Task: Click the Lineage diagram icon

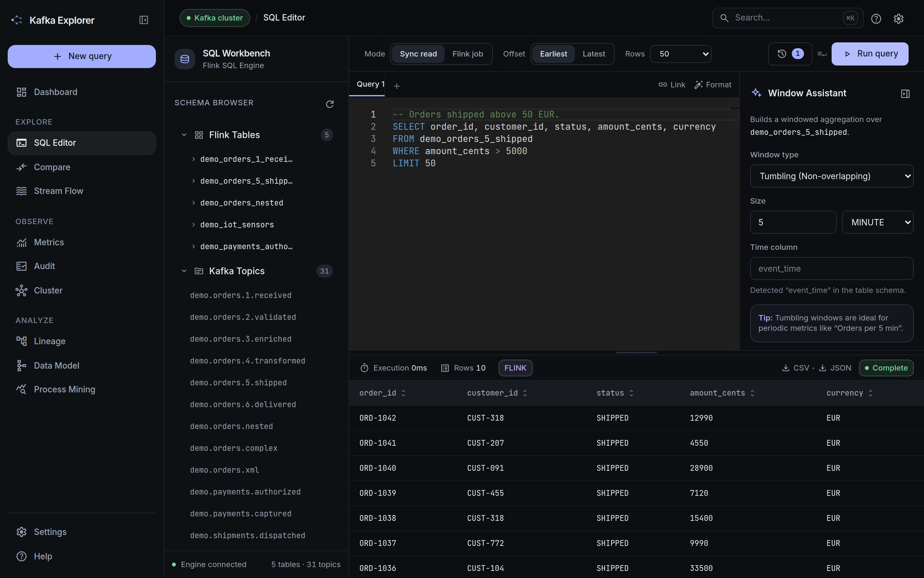Action: tap(21, 341)
